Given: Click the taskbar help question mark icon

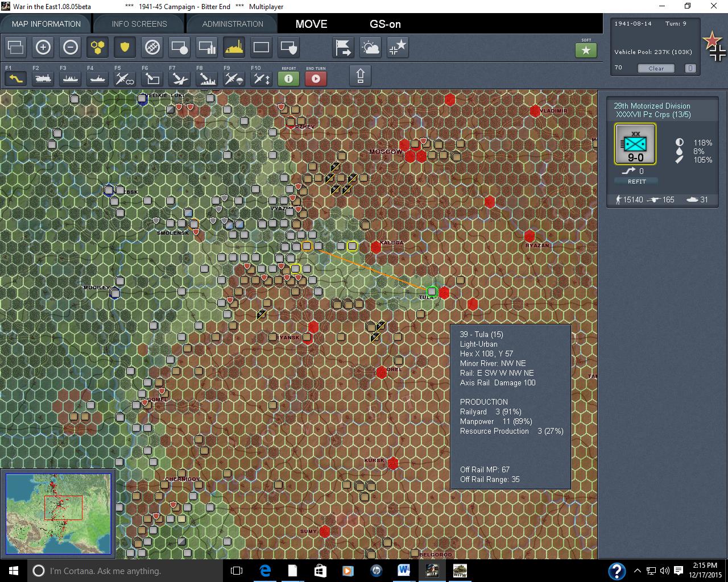Looking at the screenshot, I should click(x=617, y=571).
